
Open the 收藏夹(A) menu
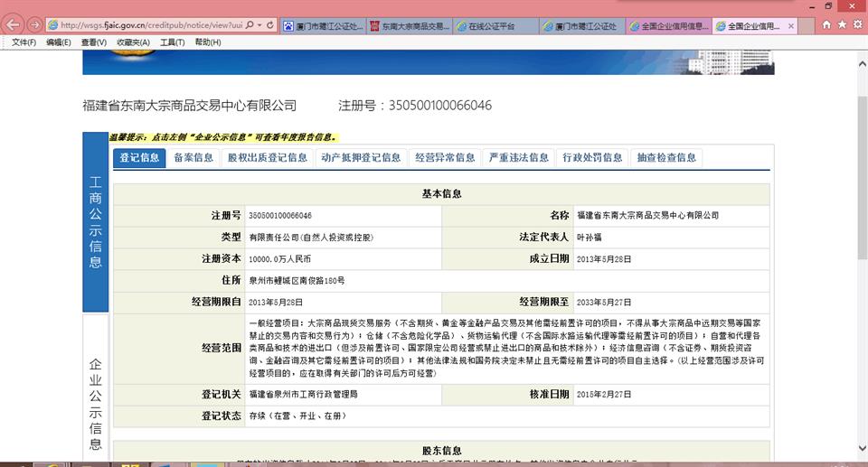pos(133,42)
